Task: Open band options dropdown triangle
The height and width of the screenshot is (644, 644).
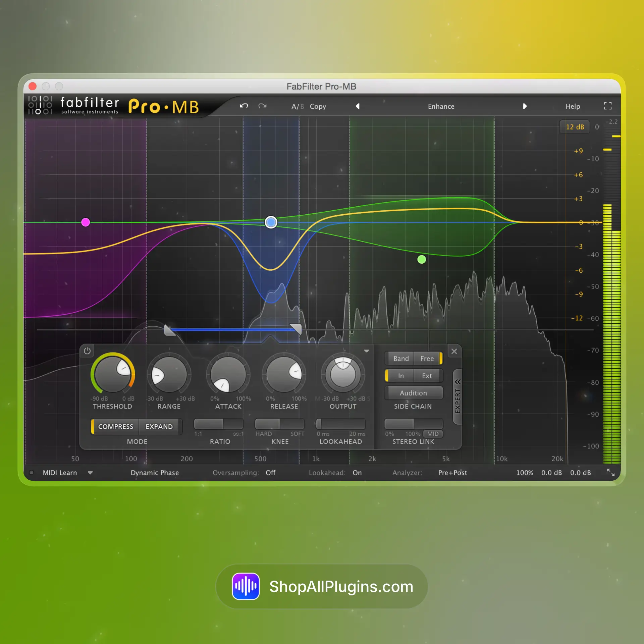Action: (366, 351)
